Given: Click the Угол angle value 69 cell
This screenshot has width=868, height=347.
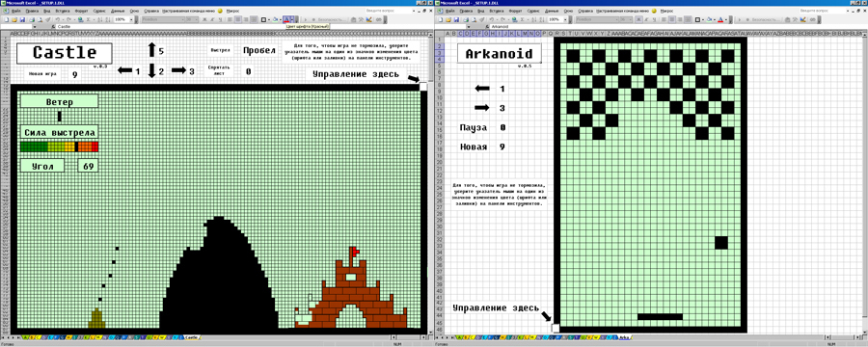Looking at the screenshot, I should [88, 166].
